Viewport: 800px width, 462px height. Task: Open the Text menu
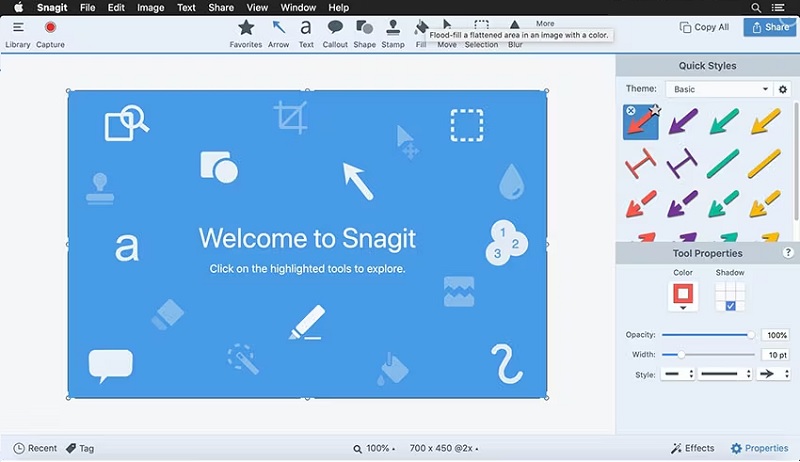pyautogui.click(x=186, y=8)
